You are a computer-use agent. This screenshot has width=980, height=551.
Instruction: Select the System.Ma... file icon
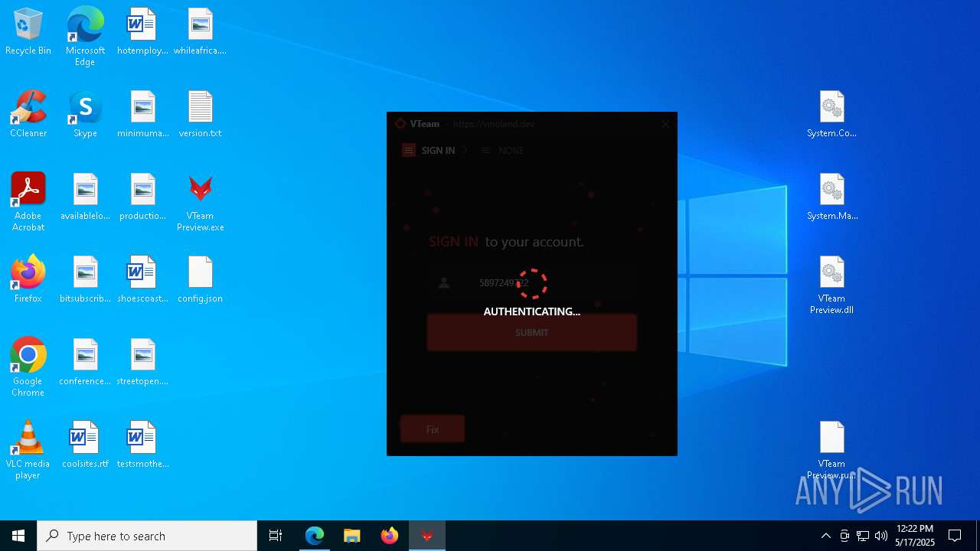[x=831, y=197]
